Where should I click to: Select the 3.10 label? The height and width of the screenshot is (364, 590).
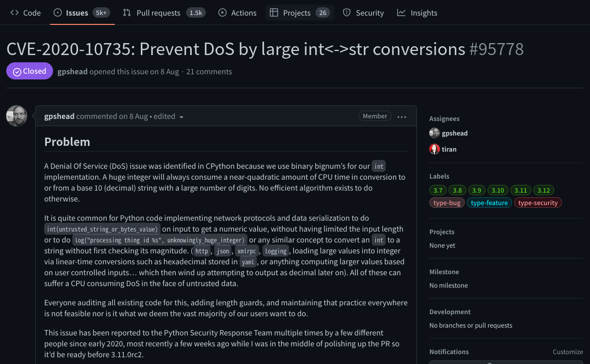(x=498, y=190)
